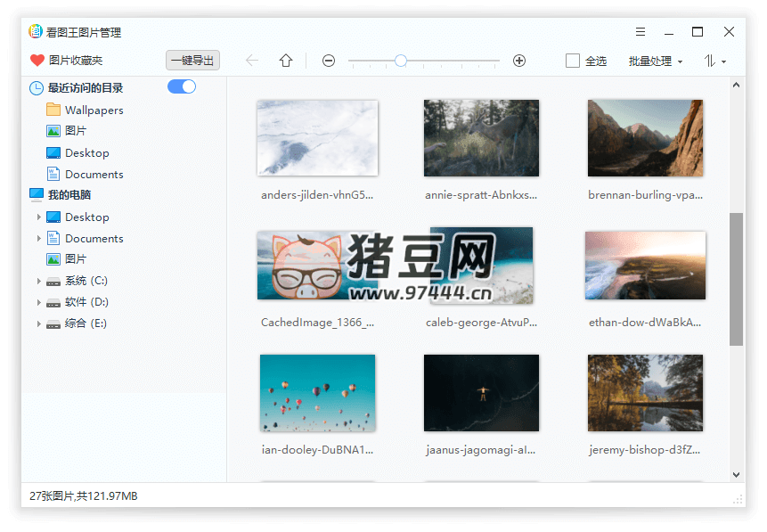Zoom out thumbnails with minus icon
Image resolution: width=767 pixels, height=532 pixels.
[x=329, y=61]
